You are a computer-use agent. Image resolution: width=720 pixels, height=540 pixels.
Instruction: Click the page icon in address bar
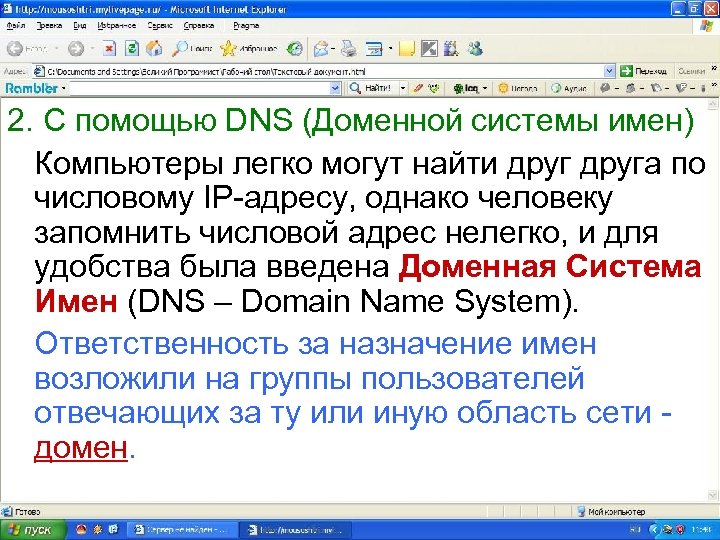coord(39,71)
